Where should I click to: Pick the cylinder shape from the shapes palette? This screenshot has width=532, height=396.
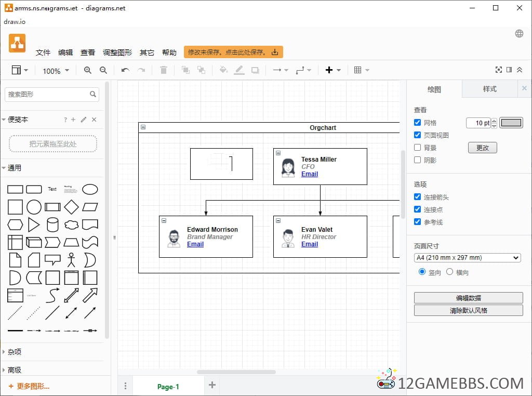click(x=52, y=225)
